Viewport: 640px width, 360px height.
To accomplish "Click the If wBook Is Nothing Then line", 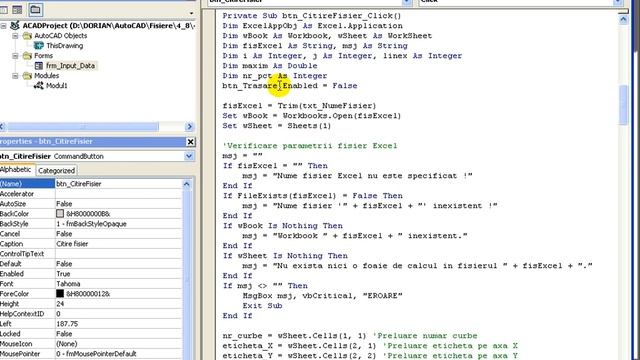I will [282, 226].
